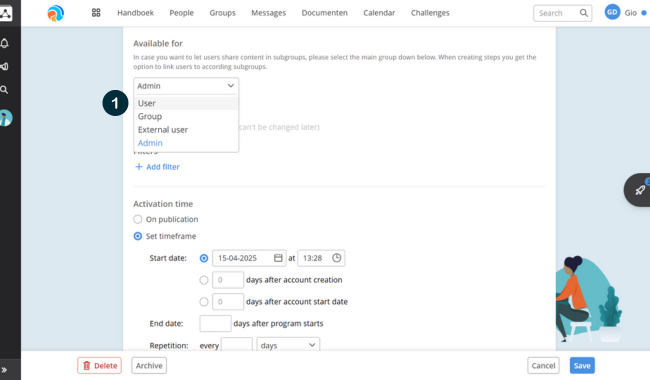This screenshot has width=650, height=380.
Task: Open the apps grid icon
Action: (96, 13)
